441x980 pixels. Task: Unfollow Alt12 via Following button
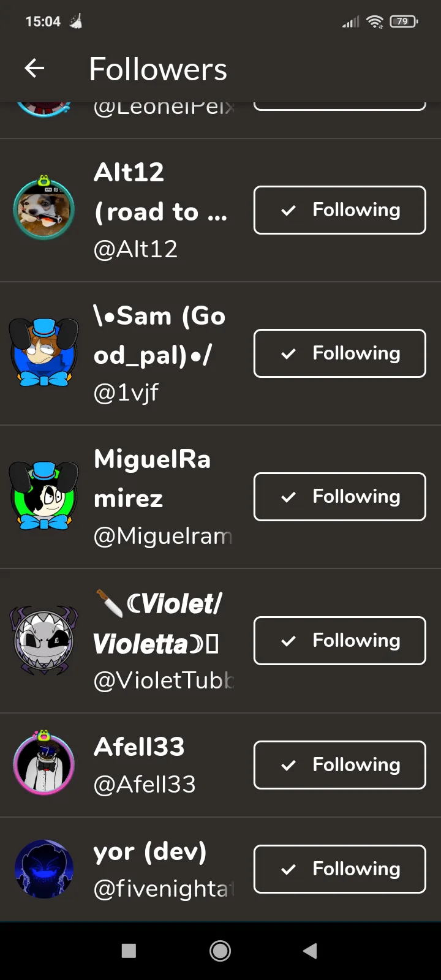[x=340, y=210]
